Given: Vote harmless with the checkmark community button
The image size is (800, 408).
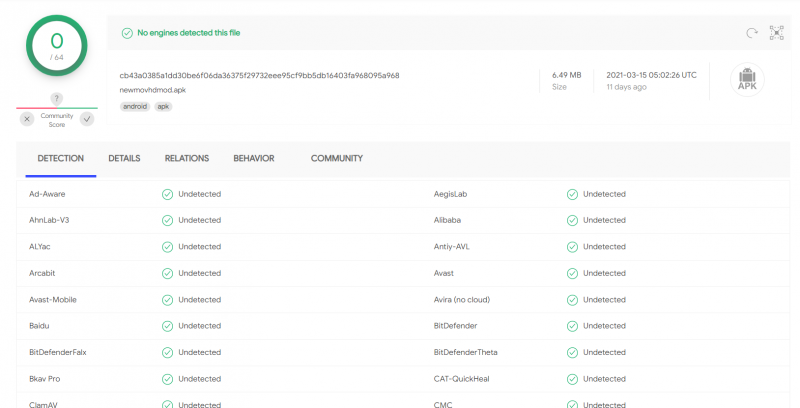Looking at the screenshot, I should click(x=87, y=119).
